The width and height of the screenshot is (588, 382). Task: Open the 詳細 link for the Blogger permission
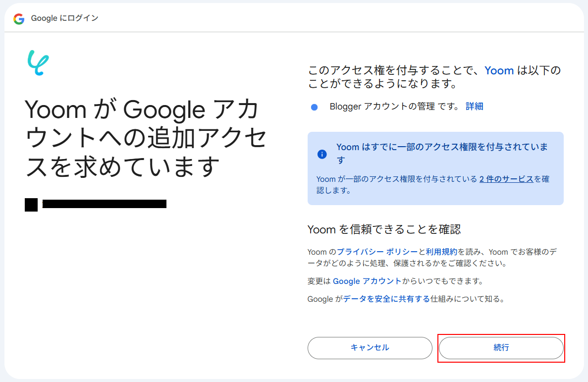click(474, 107)
